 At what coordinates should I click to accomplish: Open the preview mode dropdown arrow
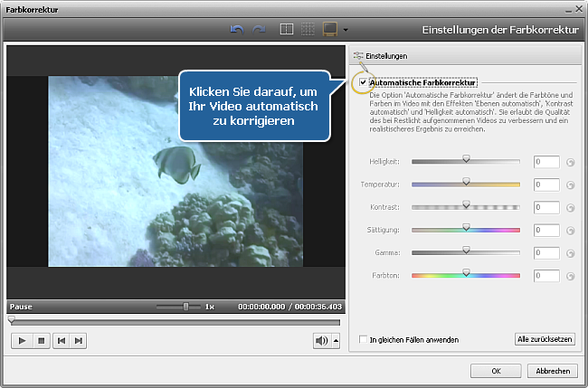pyautogui.click(x=346, y=31)
